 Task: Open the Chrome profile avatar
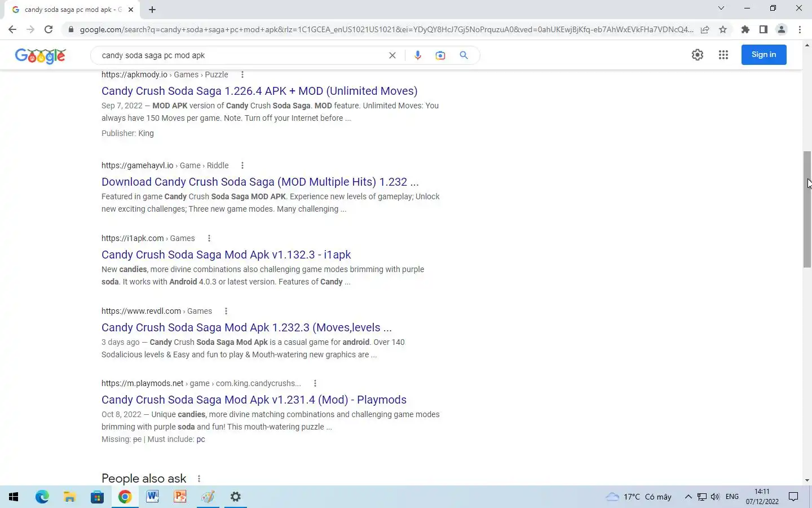coord(782,29)
